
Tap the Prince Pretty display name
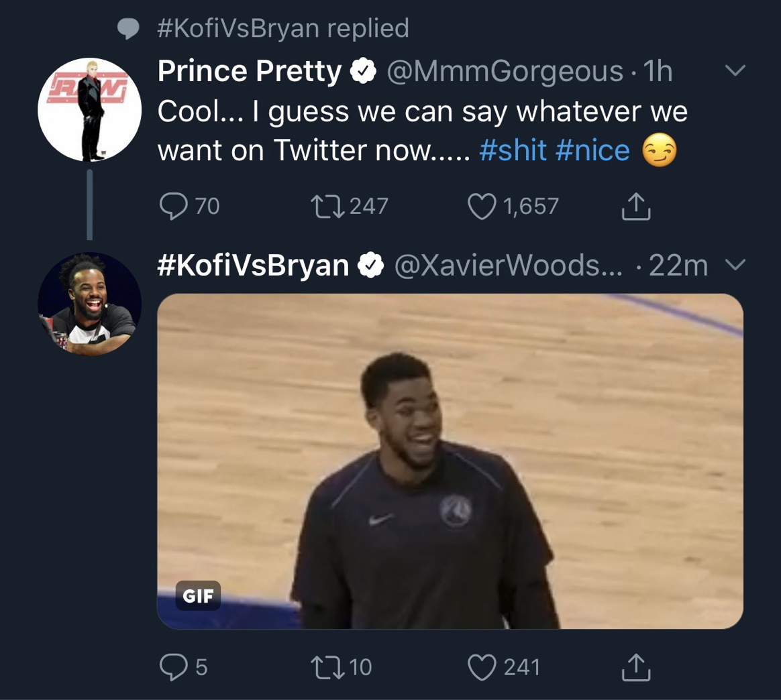coord(250,71)
